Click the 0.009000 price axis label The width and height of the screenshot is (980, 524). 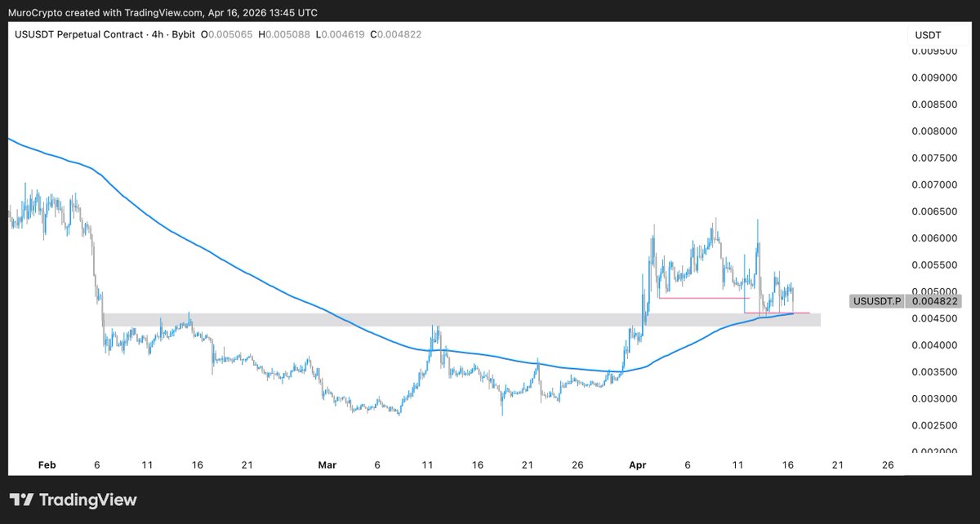pyautogui.click(x=933, y=78)
